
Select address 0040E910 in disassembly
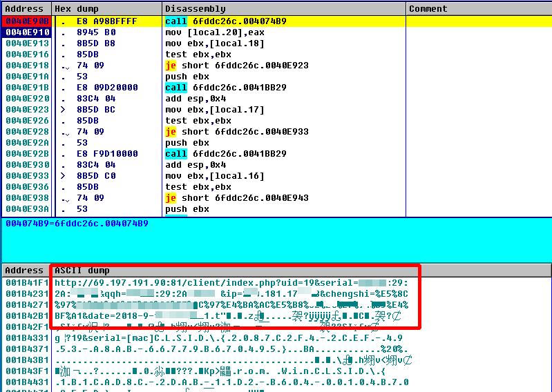pos(27,32)
